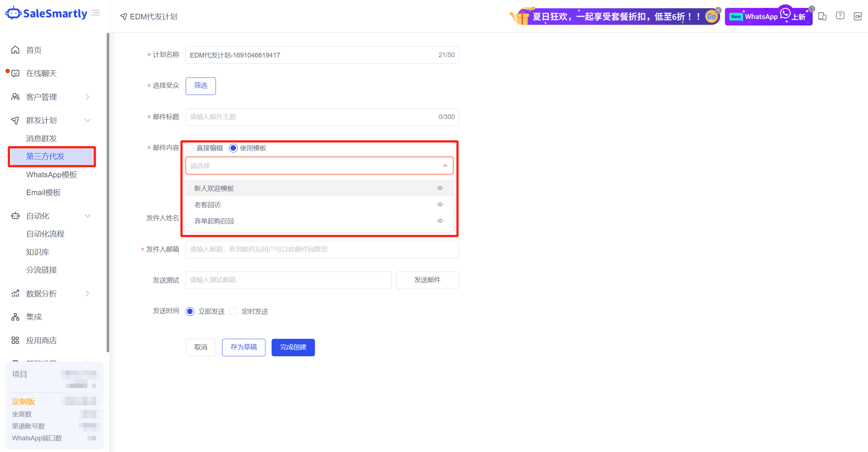This screenshot has width=868, height=452.
Task: Close the summer sale banner
Action: (x=718, y=10)
